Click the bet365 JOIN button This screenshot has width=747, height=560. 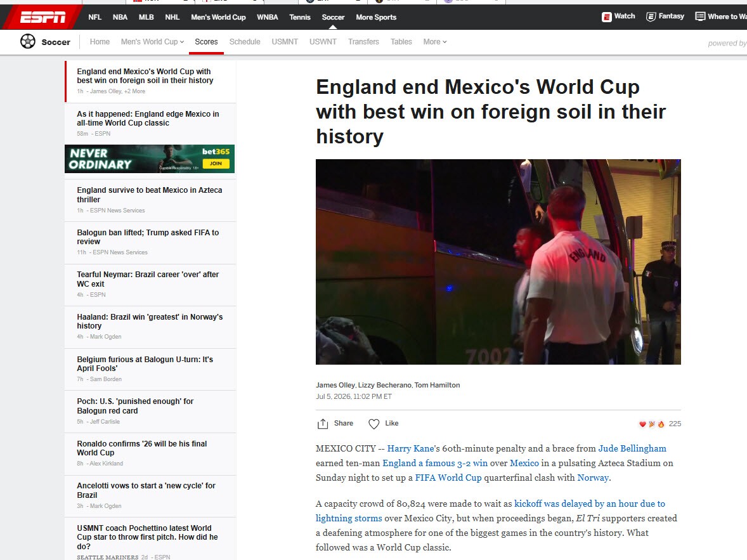(216, 164)
